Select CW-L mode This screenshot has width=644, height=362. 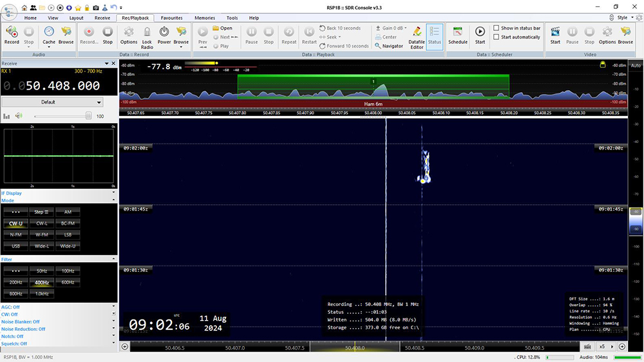[41, 224]
